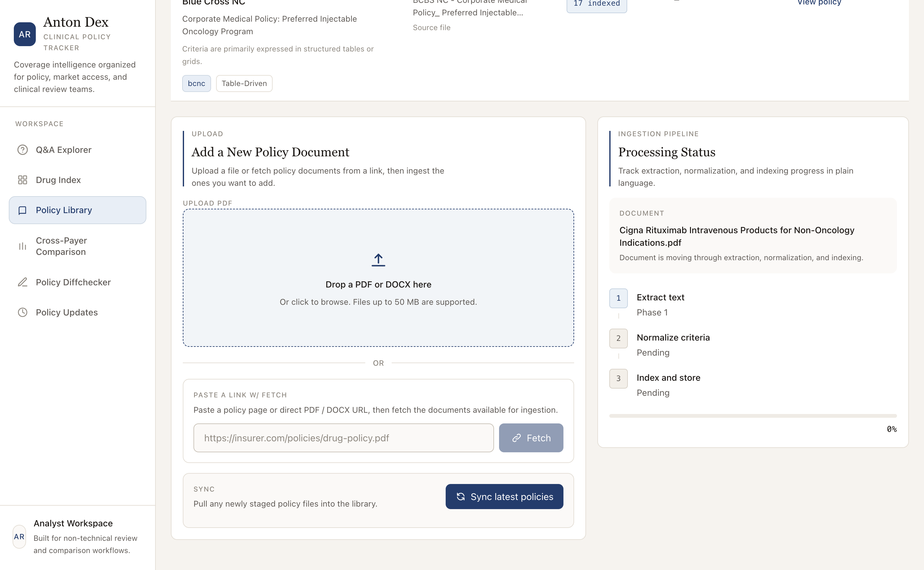Click the Drug Index grid icon
Viewport: 924px width, 570px height.
(x=23, y=180)
